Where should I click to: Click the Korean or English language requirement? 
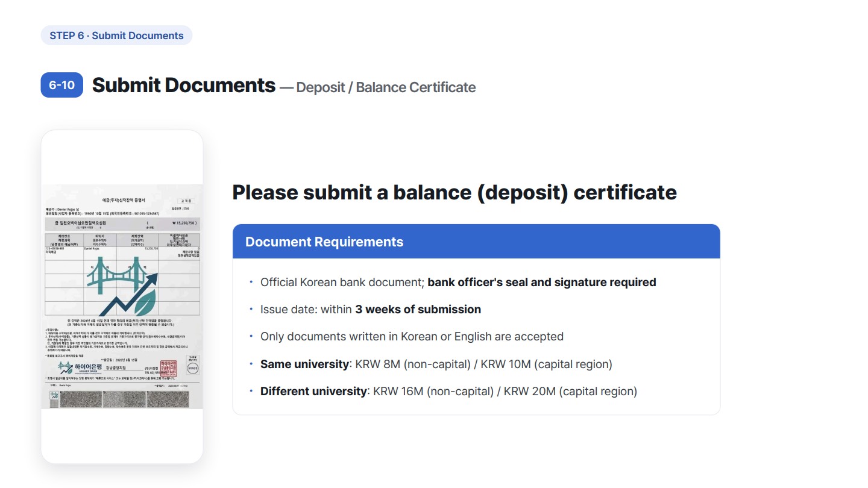(x=412, y=336)
